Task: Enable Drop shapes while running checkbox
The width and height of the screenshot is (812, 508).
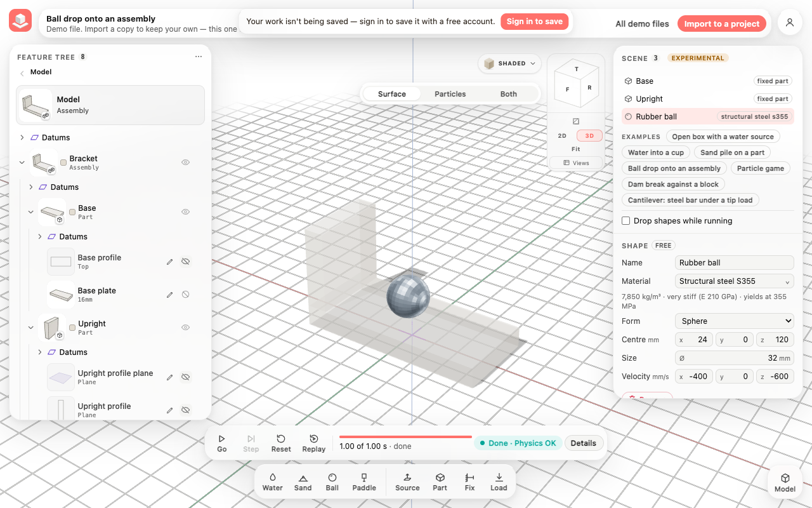Action: (x=626, y=221)
